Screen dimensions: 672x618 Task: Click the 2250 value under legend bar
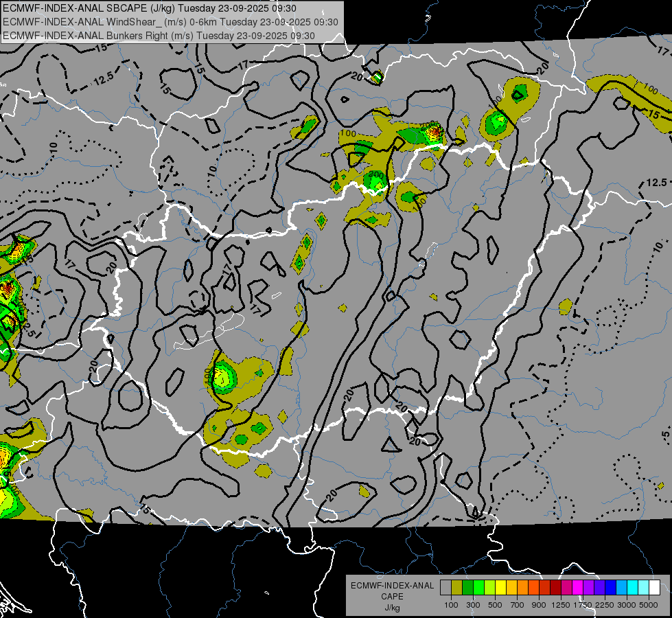[605, 605]
